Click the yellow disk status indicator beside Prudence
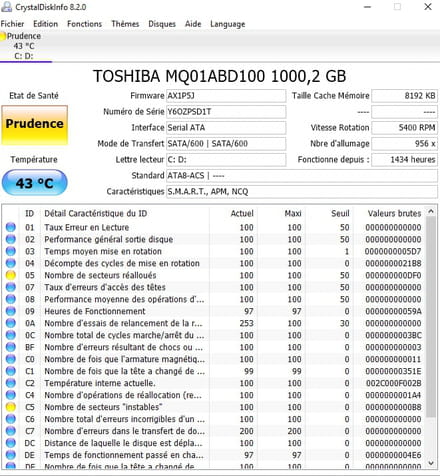This screenshot has width=440, height=476. coord(3,36)
